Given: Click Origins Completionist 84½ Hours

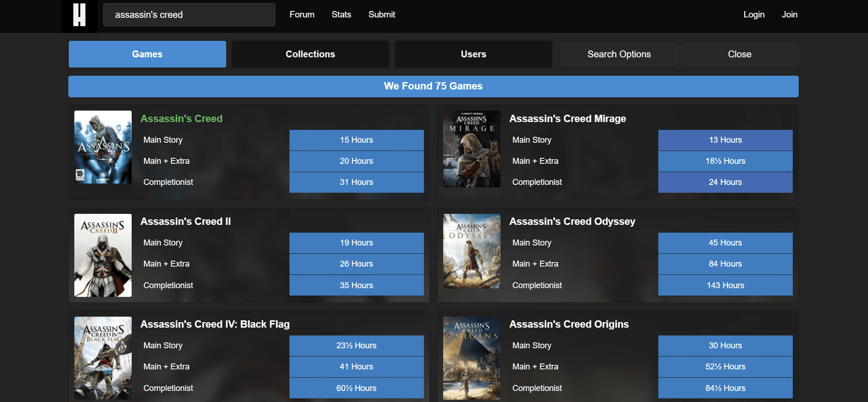Looking at the screenshot, I should pos(725,388).
